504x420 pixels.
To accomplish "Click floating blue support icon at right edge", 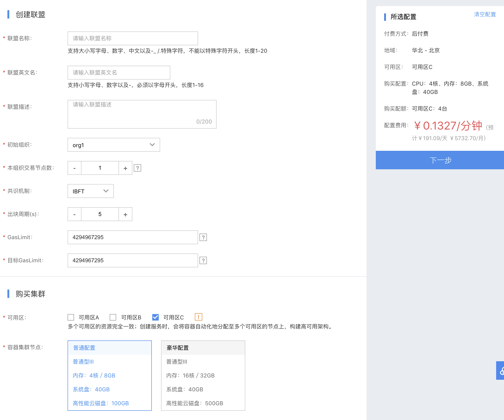I will tap(500, 371).
